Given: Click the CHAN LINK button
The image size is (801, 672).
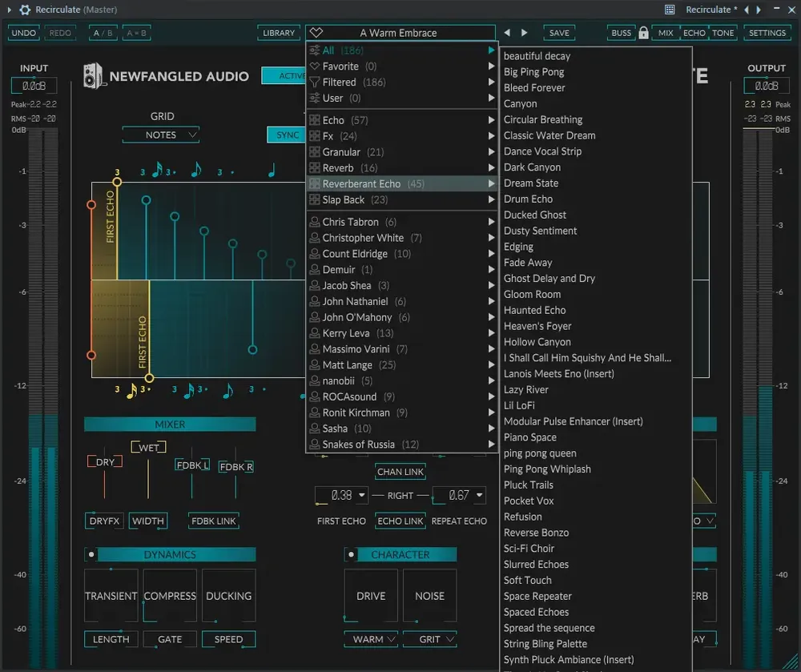Looking at the screenshot, I should pyautogui.click(x=400, y=472).
